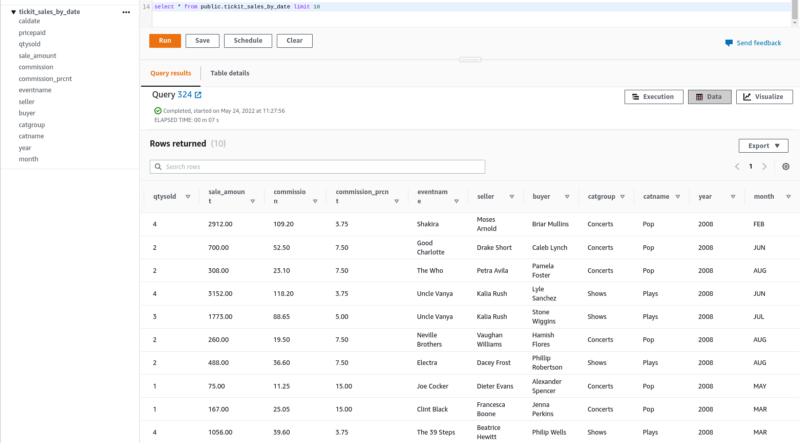Select seller column in the tree
This screenshot has height=443, width=800.
[27, 102]
